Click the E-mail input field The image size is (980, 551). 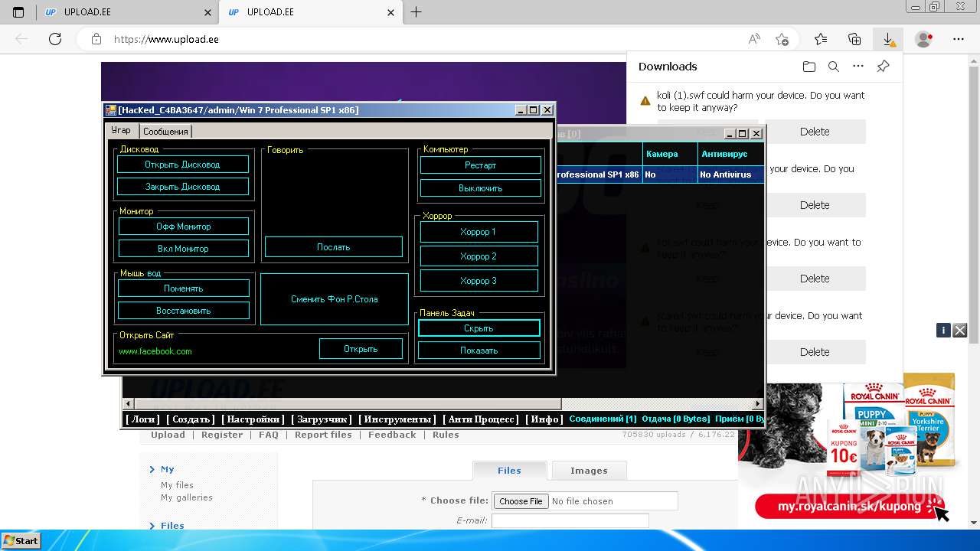point(570,520)
